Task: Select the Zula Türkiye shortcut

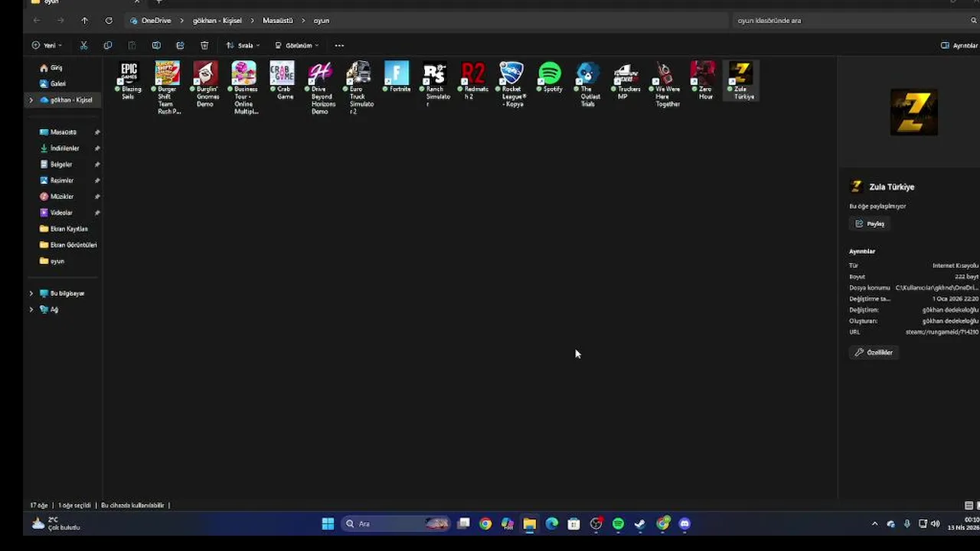Action: (741, 81)
